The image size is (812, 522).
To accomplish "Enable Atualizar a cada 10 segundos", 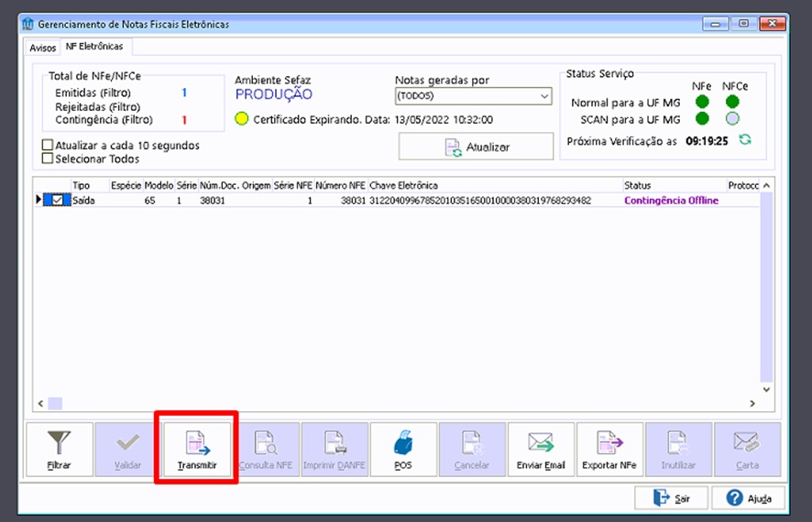I will (x=48, y=145).
